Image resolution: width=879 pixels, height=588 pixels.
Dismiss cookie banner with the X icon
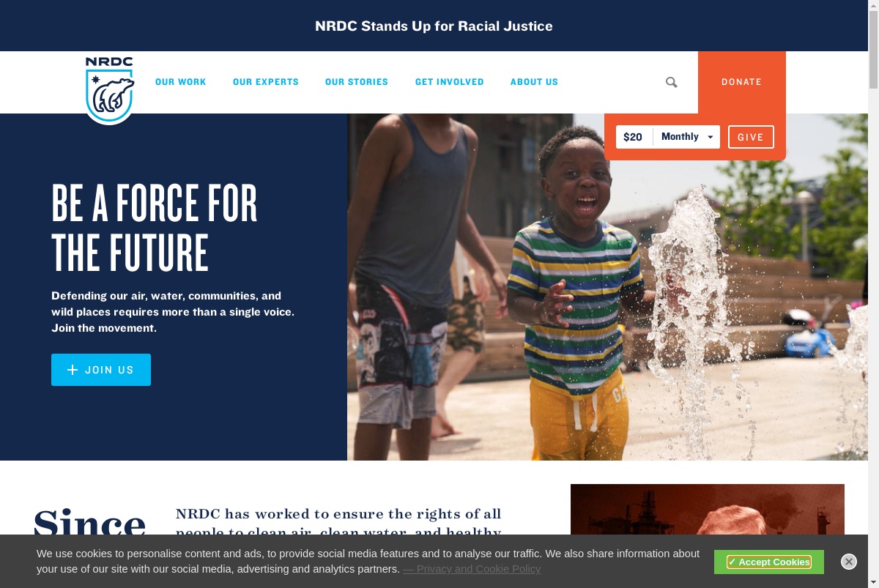[849, 562]
